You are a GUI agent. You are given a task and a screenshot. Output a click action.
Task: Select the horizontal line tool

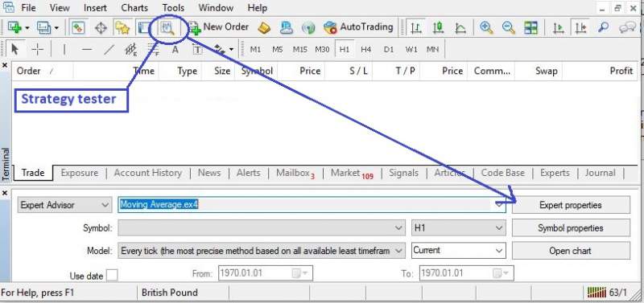pos(87,49)
